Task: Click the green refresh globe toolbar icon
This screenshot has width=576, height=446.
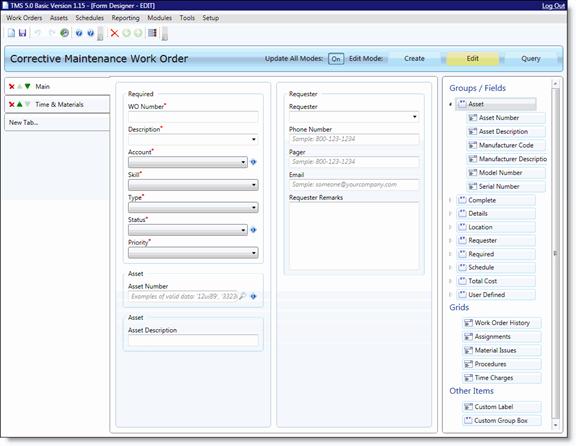Action: (64, 33)
